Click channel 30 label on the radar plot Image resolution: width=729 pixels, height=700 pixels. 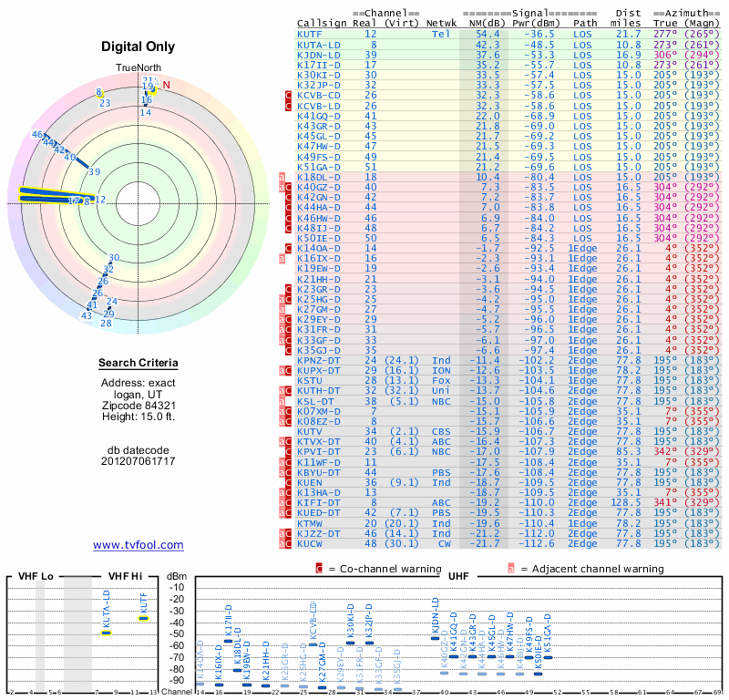[114, 258]
